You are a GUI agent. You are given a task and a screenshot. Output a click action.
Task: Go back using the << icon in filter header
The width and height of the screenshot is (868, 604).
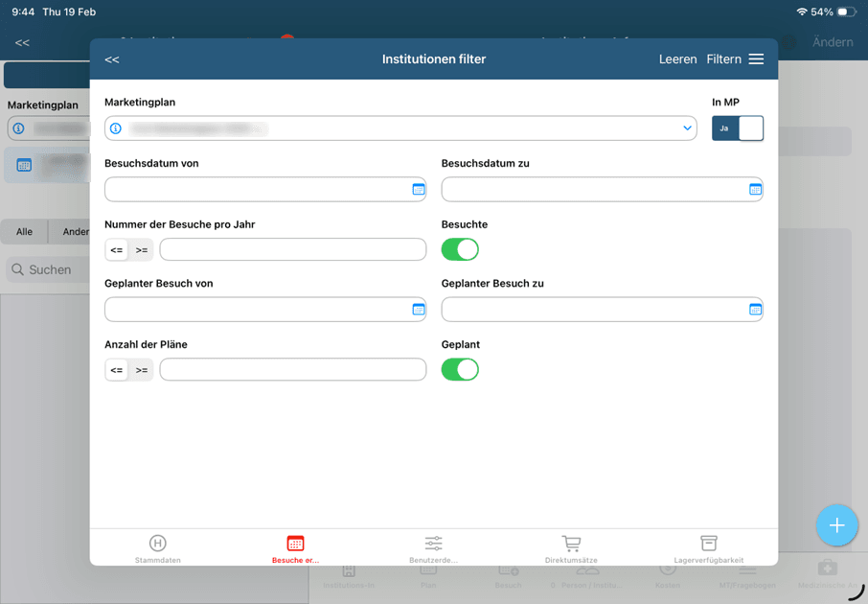[112, 59]
